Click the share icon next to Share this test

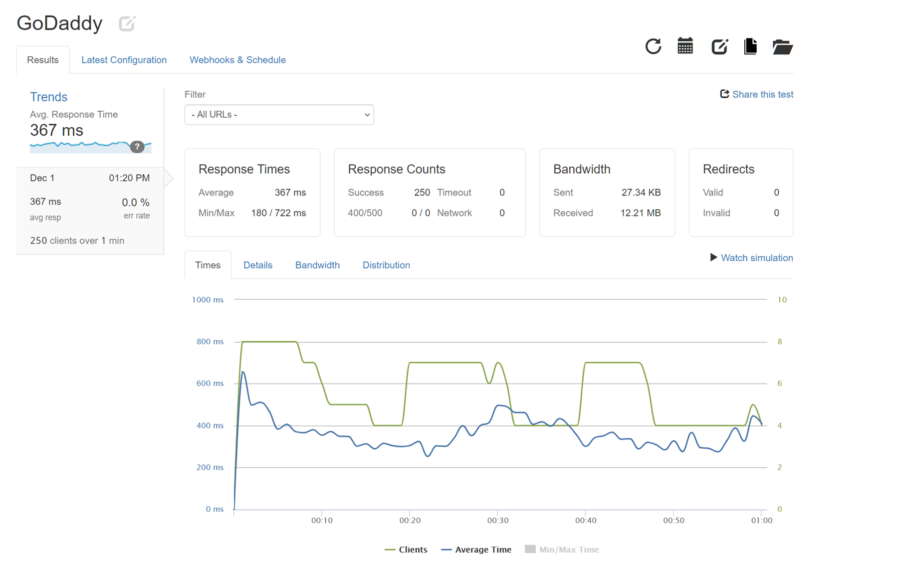(724, 94)
